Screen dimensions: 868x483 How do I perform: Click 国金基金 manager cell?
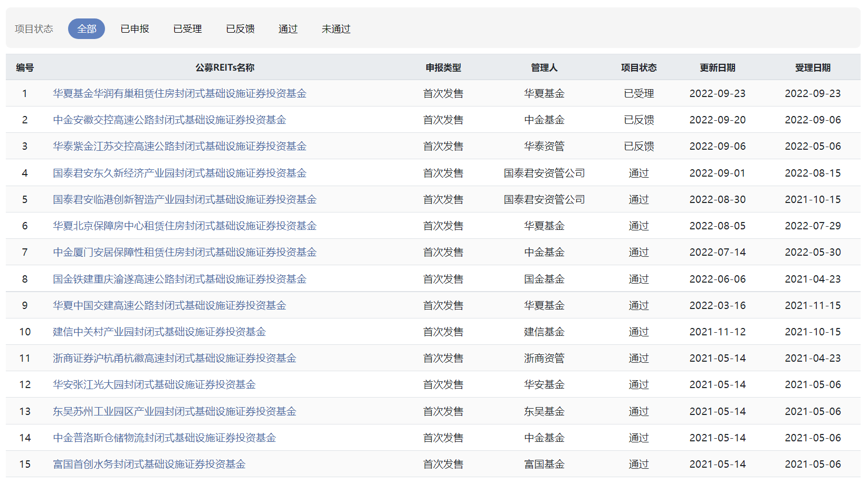[x=544, y=279]
